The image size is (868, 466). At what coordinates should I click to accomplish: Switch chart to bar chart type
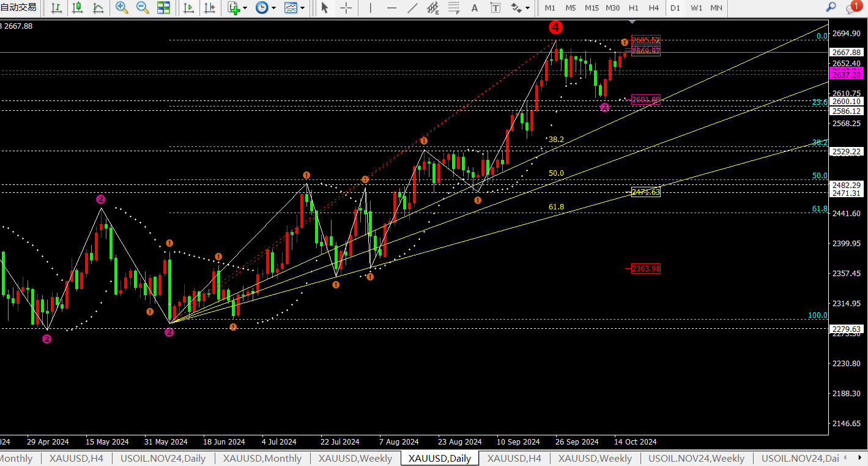pos(56,8)
